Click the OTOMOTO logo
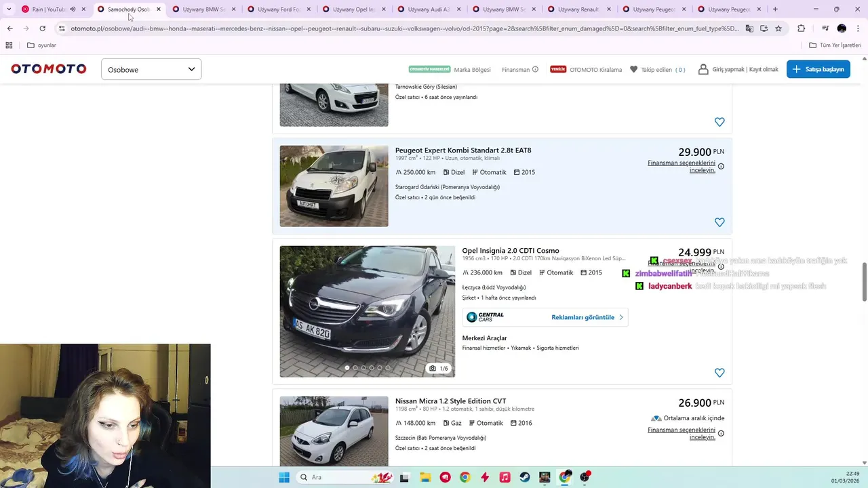The height and width of the screenshot is (488, 868). coord(48,69)
